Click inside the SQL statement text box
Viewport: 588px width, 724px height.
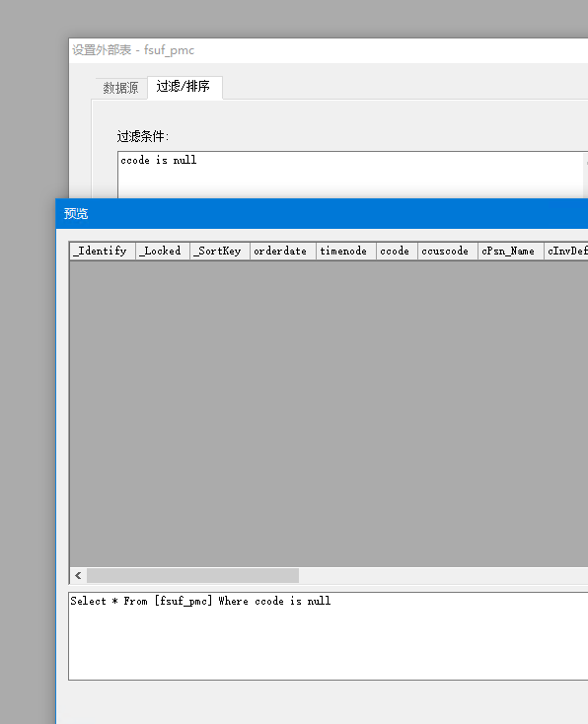328,636
